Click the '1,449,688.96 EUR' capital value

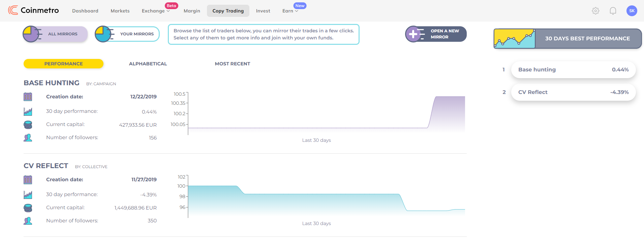tap(135, 208)
